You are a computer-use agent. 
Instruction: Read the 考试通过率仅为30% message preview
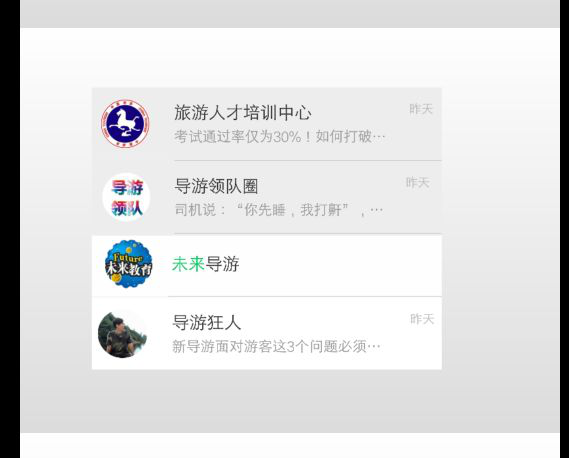tap(279, 137)
